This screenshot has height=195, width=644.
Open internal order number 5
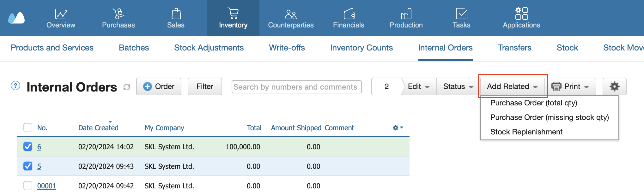click(x=39, y=166)
